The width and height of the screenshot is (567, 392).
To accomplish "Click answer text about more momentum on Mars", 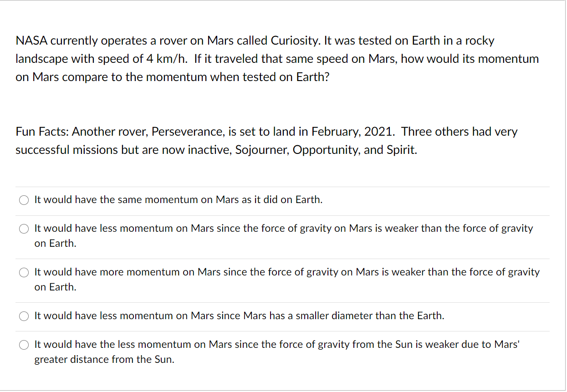I will [287, 280].
